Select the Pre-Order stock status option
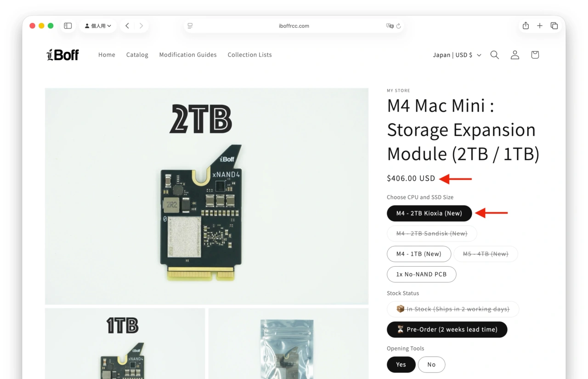 click(447, 329)
